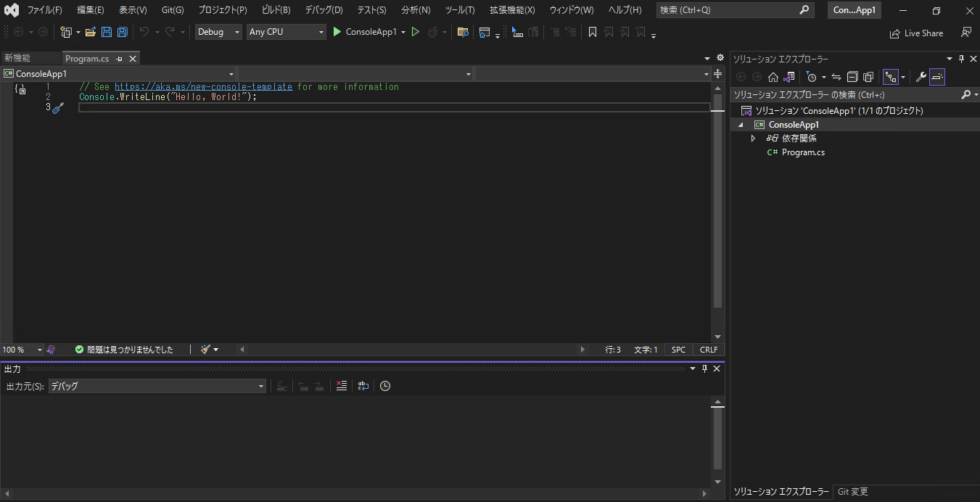Screen dimensions: 980x502
Task: Toggle the preview selected items button
Action: point(937,77)
